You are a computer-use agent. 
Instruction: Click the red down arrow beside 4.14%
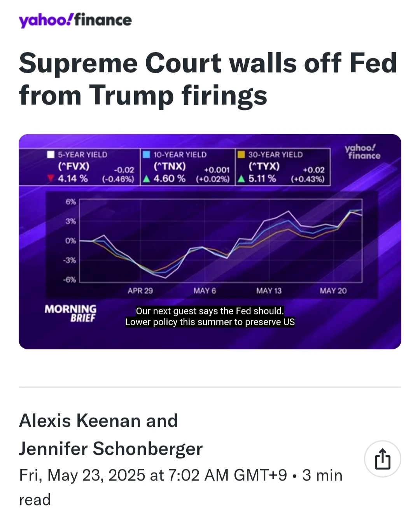click(50, 179)
